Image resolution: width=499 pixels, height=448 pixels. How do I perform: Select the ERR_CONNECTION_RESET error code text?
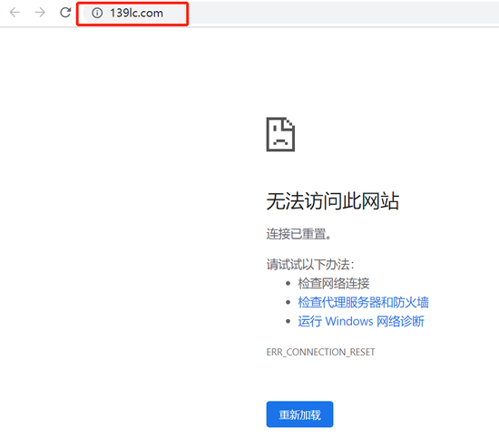(x=320, y=352)
